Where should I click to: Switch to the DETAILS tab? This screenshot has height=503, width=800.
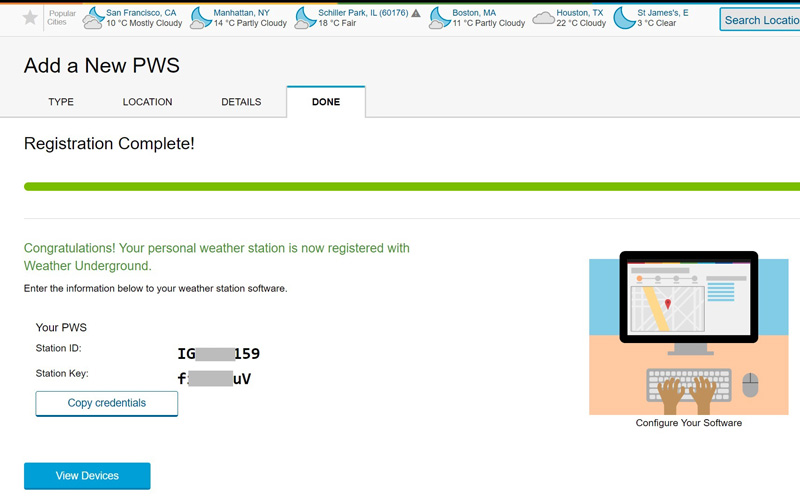pos(241,102)
